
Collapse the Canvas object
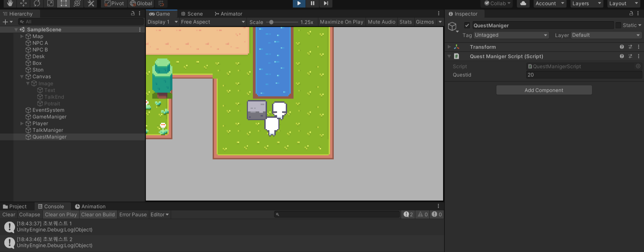point(22,76)
